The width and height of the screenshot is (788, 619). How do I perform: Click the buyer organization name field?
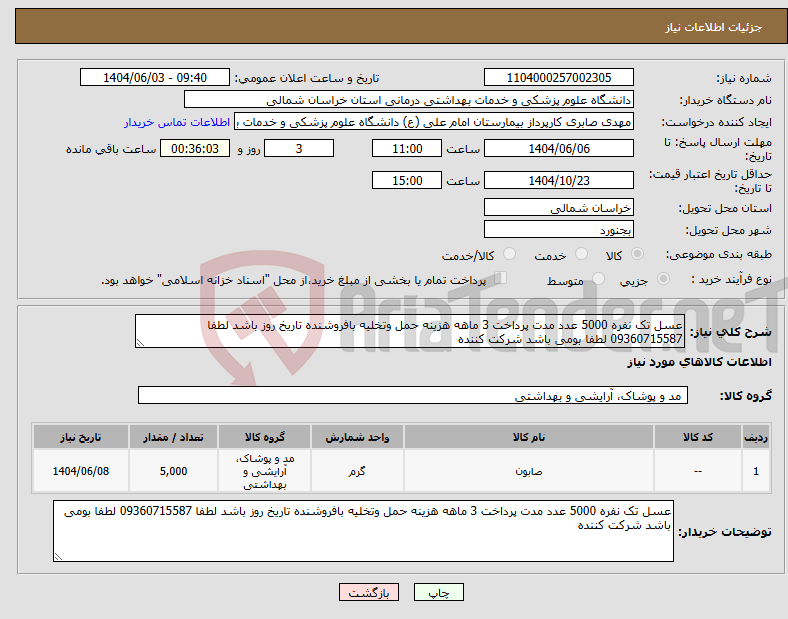click(x=409, y=99)
